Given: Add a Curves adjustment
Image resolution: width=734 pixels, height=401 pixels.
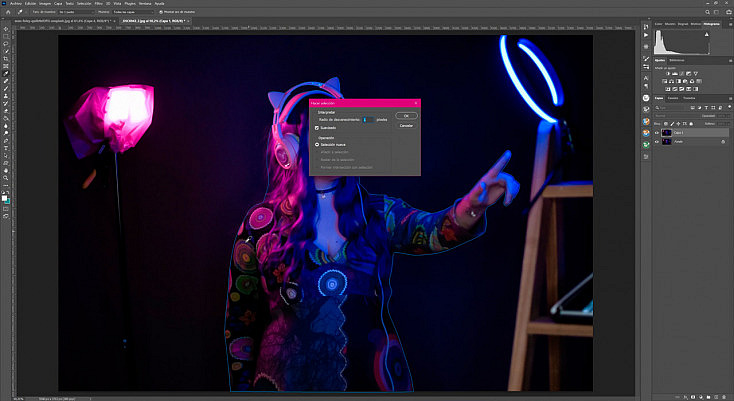Looking at the screenshot, I should (682, 74).
